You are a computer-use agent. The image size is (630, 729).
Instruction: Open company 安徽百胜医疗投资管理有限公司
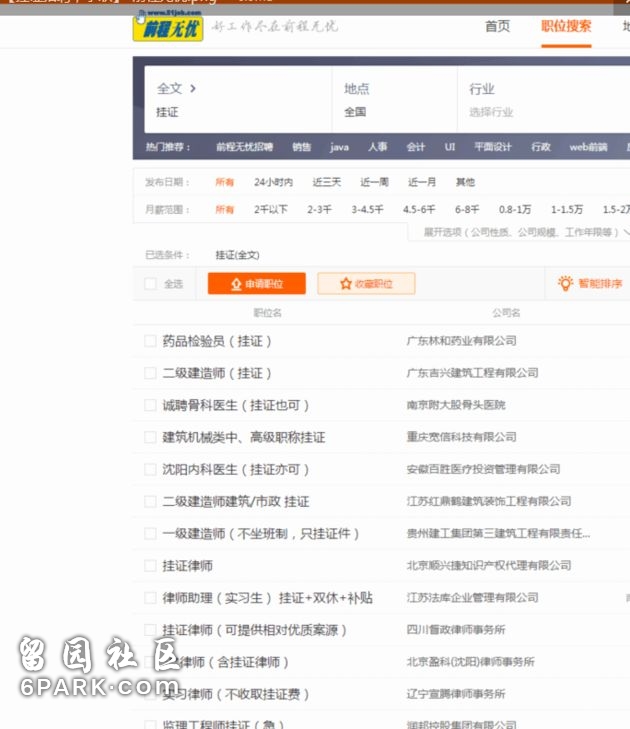pyautogui.click(x=484, y=469)
